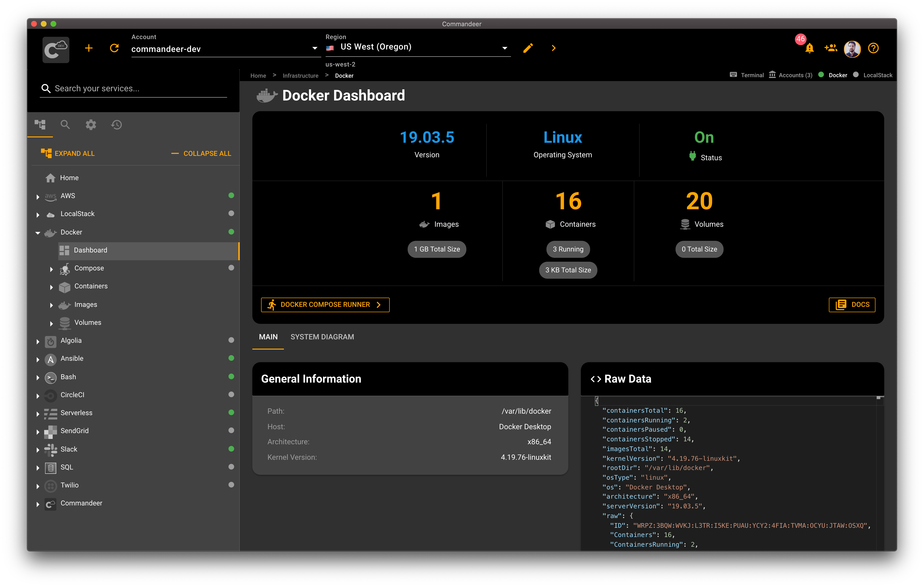Click the refresh icon in header
924x587 pixels.
(114, 48)
